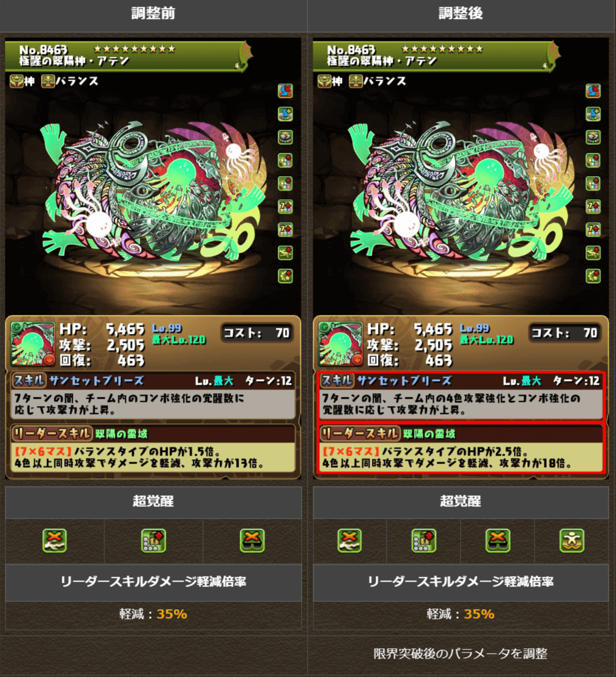Click the 限界突破後のパラメータを調整 note
The image size is (616, 677).
[461, 653]
